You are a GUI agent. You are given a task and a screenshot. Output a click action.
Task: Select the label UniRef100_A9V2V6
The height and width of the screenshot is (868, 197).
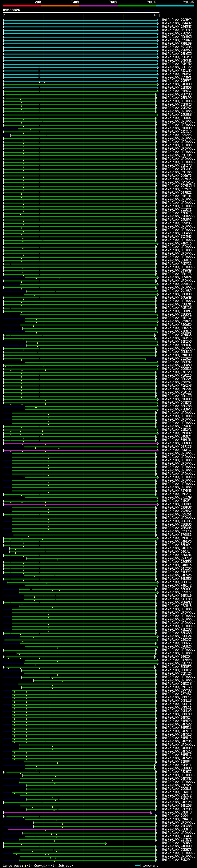tap(177, 135)
